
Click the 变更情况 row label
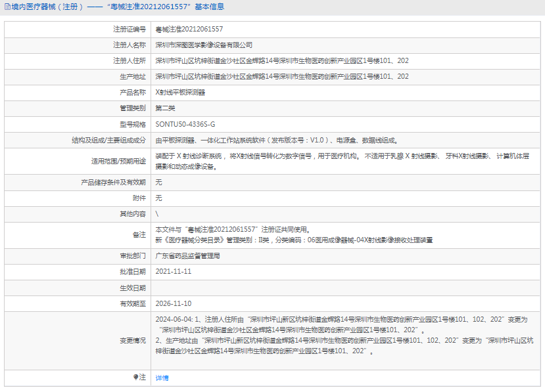pos(133,340)
